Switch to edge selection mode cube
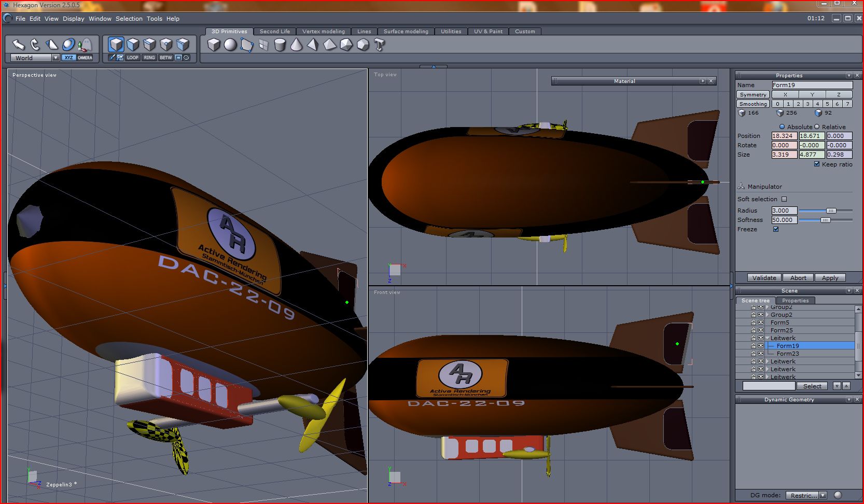This screenshot has width=864, height=504. coord(149,45)
